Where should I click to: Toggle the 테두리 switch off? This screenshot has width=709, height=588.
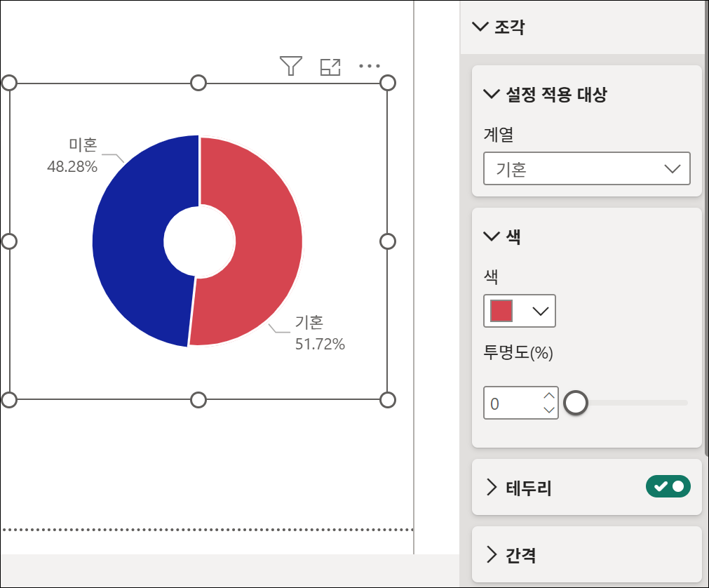[x=668, y=487]
